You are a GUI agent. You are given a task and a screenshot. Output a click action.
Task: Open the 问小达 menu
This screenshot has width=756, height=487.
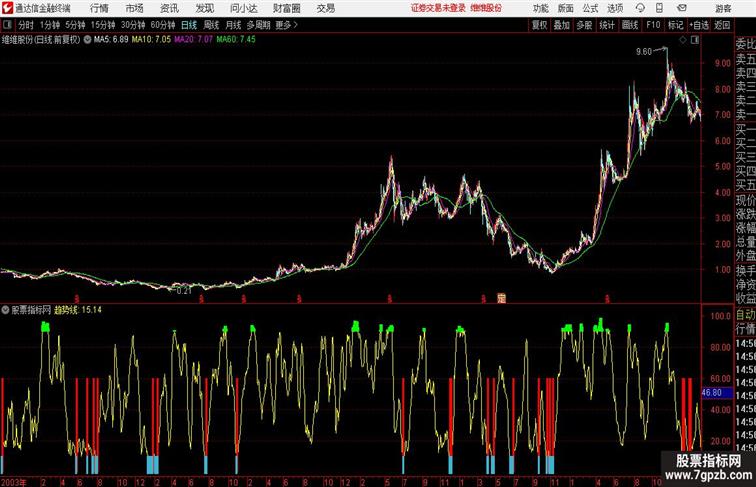(x=243, y=8)
